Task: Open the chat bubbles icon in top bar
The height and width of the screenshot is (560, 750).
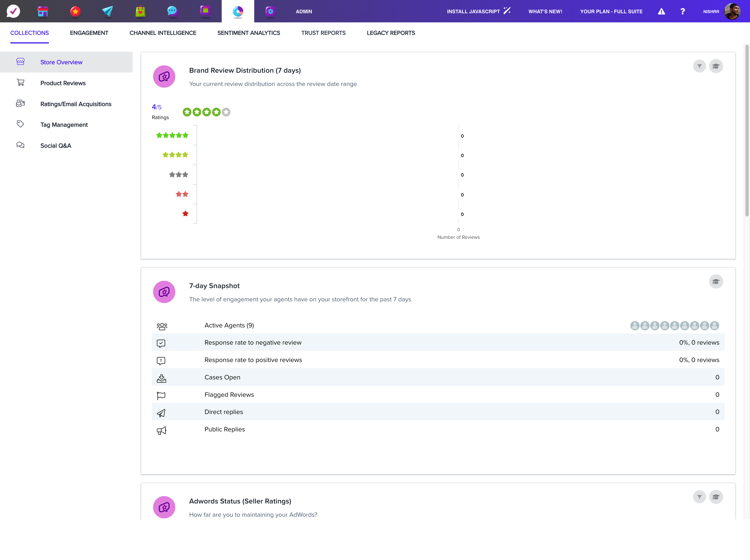Action: [172, 12]
